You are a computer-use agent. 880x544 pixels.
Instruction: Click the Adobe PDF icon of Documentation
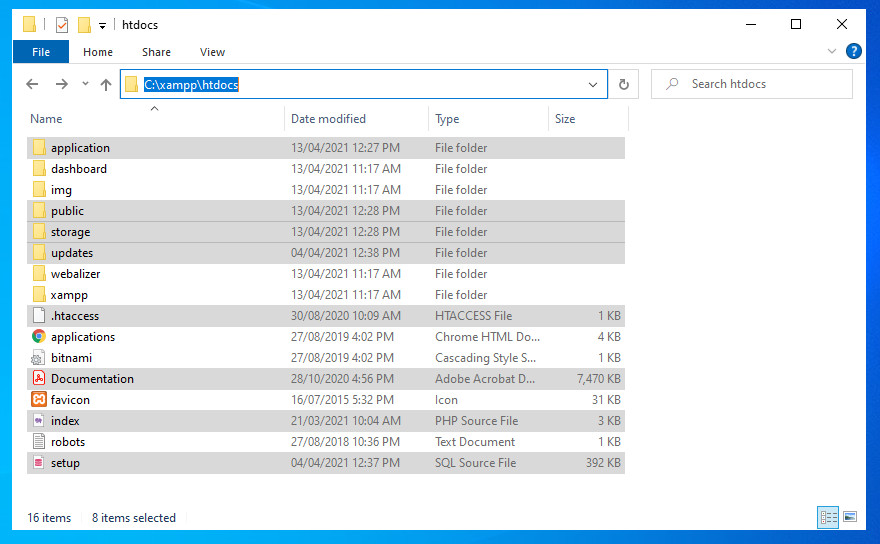click(x=39, y=378)
